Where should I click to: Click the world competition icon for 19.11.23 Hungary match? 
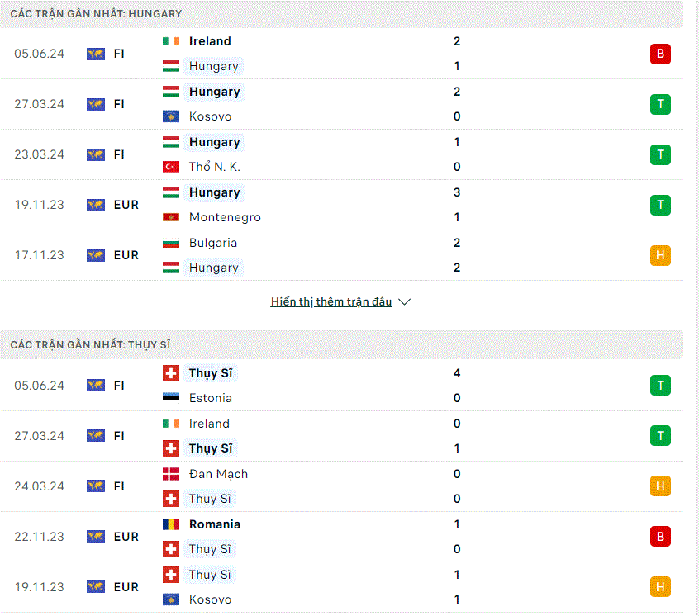(95, 205)
